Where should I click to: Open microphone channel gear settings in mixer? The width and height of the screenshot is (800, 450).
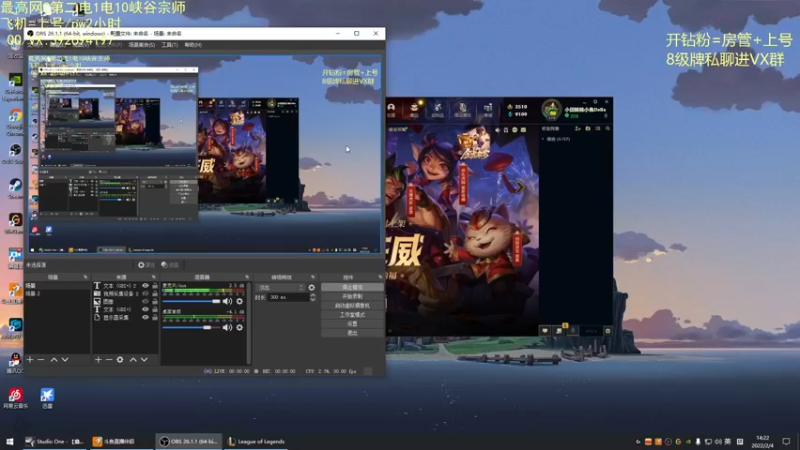click(239, 302)
